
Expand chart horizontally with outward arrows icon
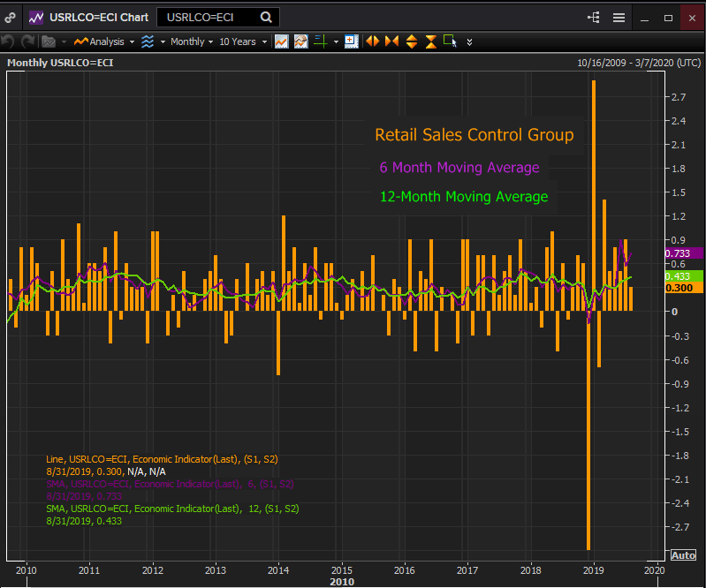tap(372, 41)
